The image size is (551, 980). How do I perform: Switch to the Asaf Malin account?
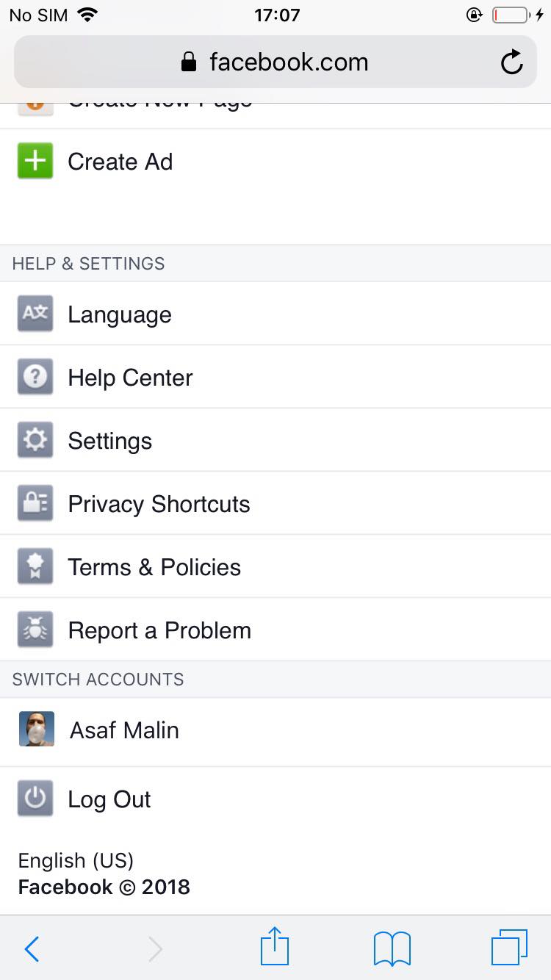pos(124,730)
